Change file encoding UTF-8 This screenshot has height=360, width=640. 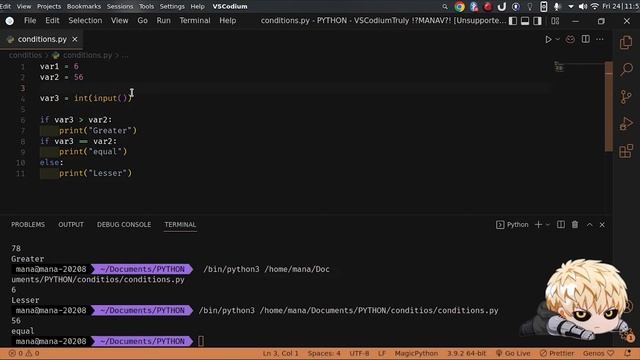click(359, 353)
